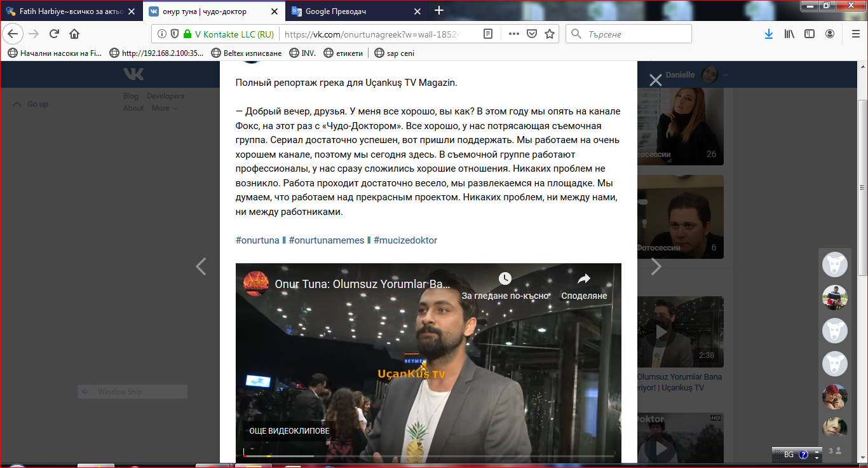This screenshot has width=868, height=468.
Task: Click the Търсене search field
Action: coord(635,34)
